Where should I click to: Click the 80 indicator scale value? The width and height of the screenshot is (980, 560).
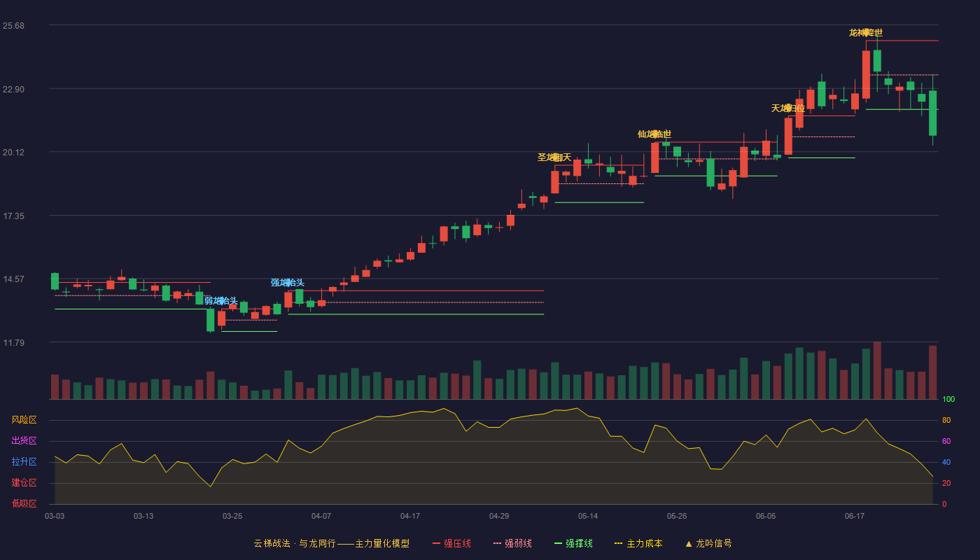[x=946, y=420]
